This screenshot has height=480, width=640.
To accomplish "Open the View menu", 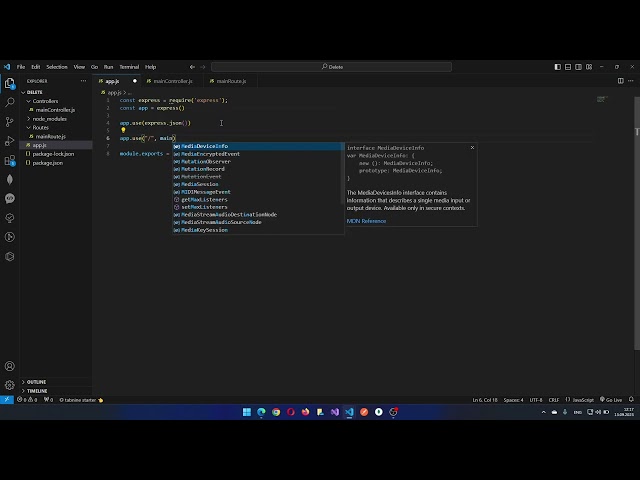I will coord(79,67).
